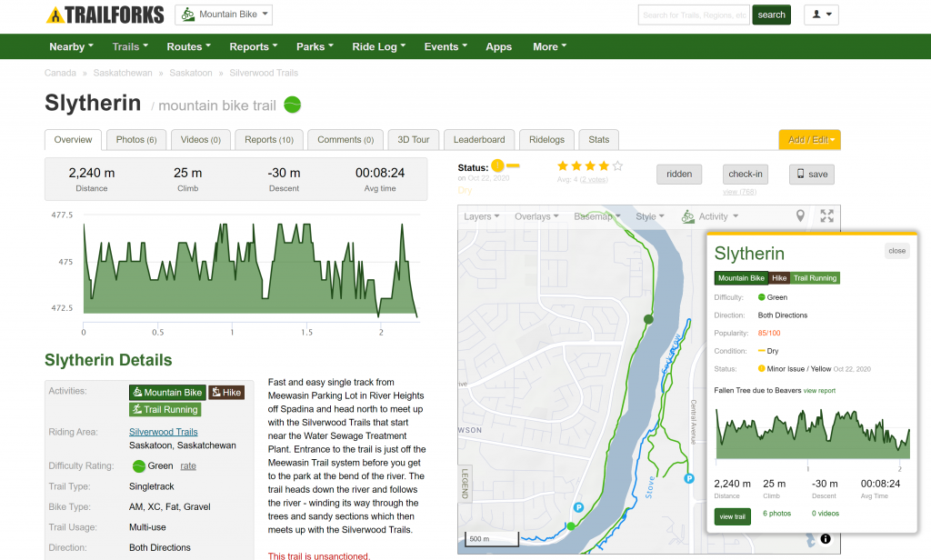Click the dark green trail marker on the map
The image size is (931, 560).
648,319
